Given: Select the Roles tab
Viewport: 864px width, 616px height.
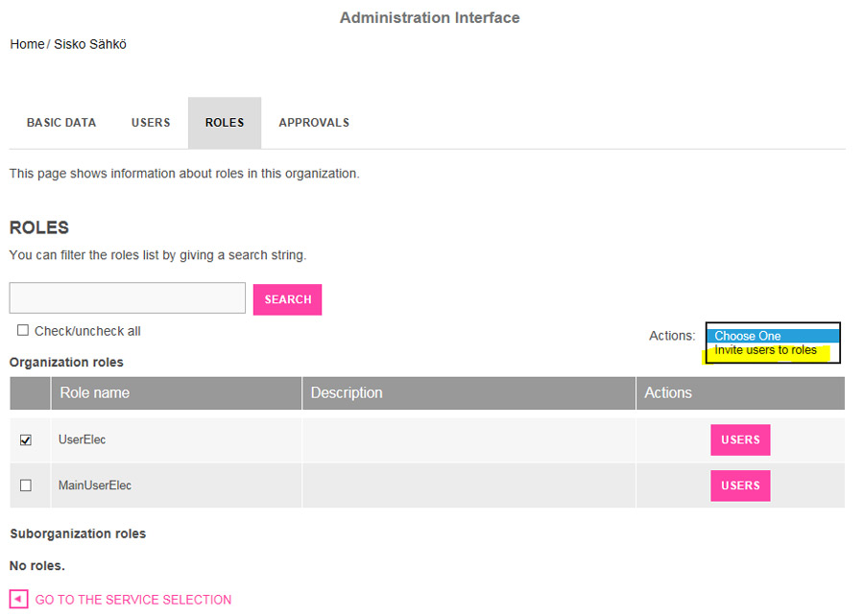Looking at the screenshot, I should point(225,123).
